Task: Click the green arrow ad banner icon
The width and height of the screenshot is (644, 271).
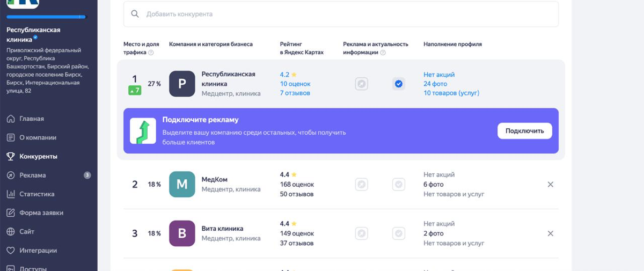Action: (143, 131)
